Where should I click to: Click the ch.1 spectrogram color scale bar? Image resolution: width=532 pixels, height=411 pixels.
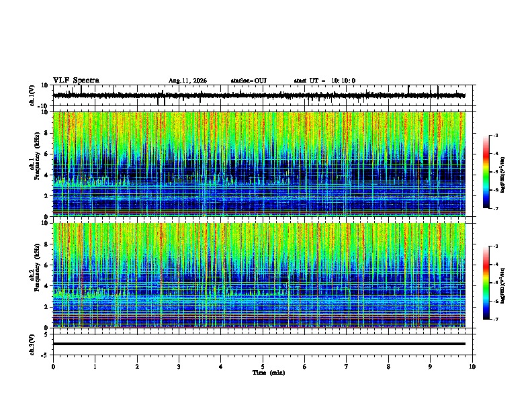click(x=486, y=172)
